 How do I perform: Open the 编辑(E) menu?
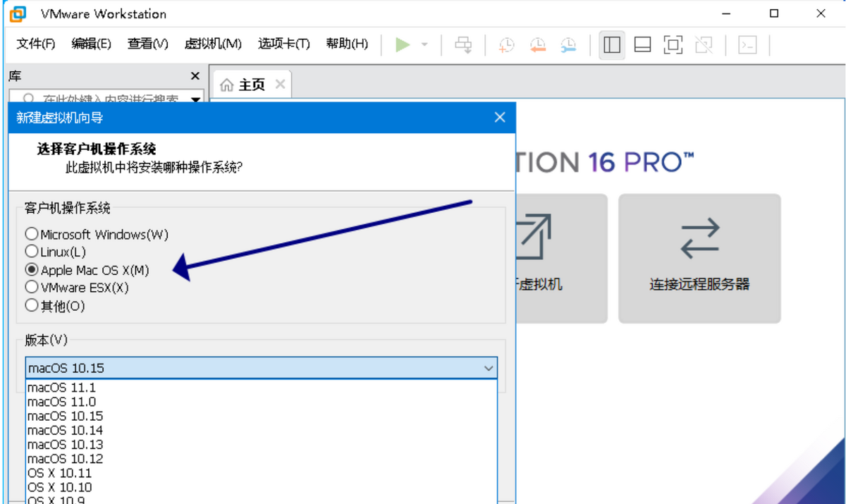[x=91, y=44]
